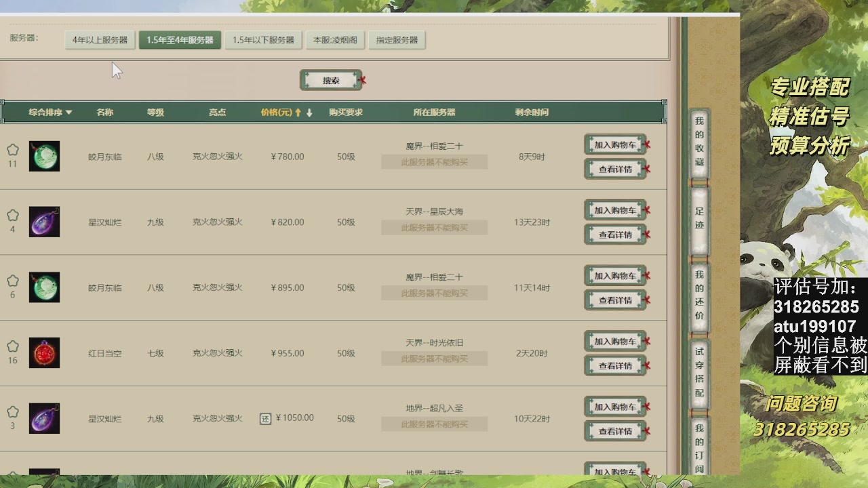This screenshot has width=868, height=488.
Task: Add the ¥820.00 星汉灿烂 to the cart
Action: (615, 211)
